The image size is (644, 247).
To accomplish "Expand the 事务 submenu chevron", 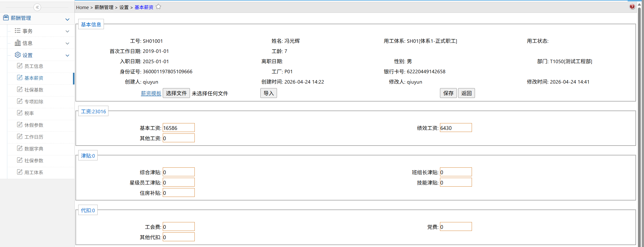I will pyautogui.click(x=67, y=31).
